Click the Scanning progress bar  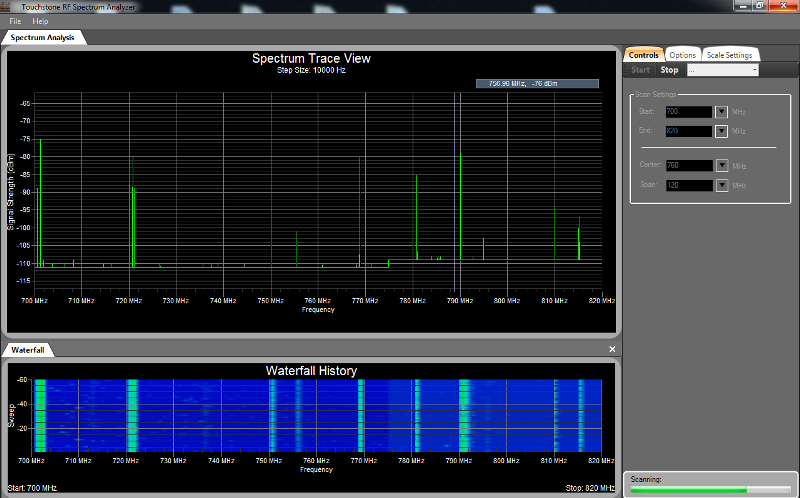[711, 490]
